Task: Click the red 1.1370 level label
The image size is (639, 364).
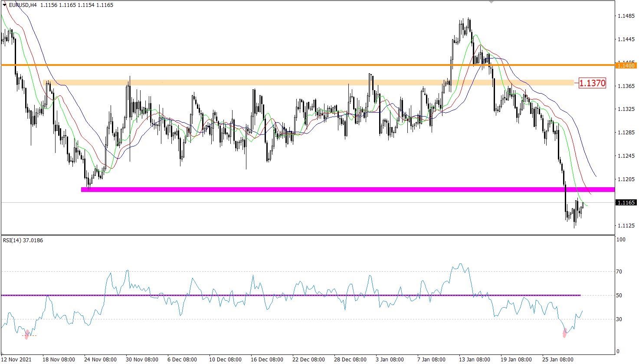Action: (592, 83)
